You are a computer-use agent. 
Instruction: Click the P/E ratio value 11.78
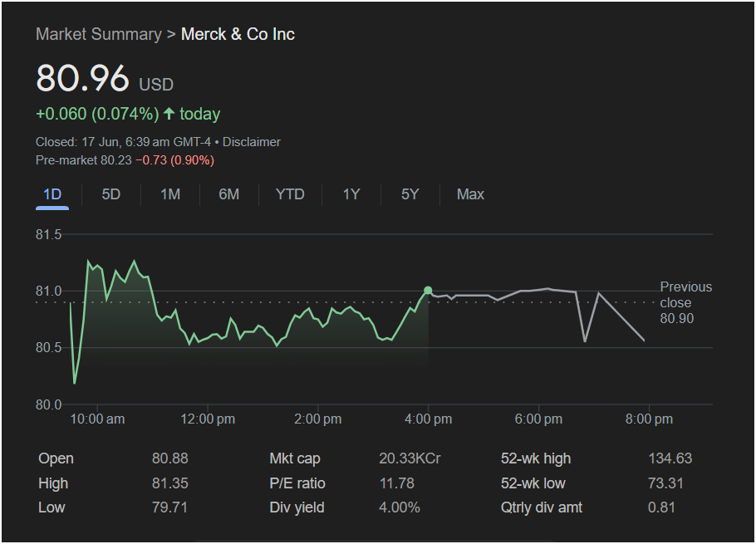point(397,483)
